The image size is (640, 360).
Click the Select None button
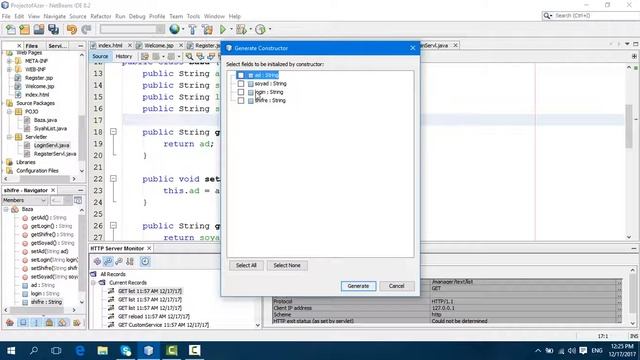[x=287, y=265]
